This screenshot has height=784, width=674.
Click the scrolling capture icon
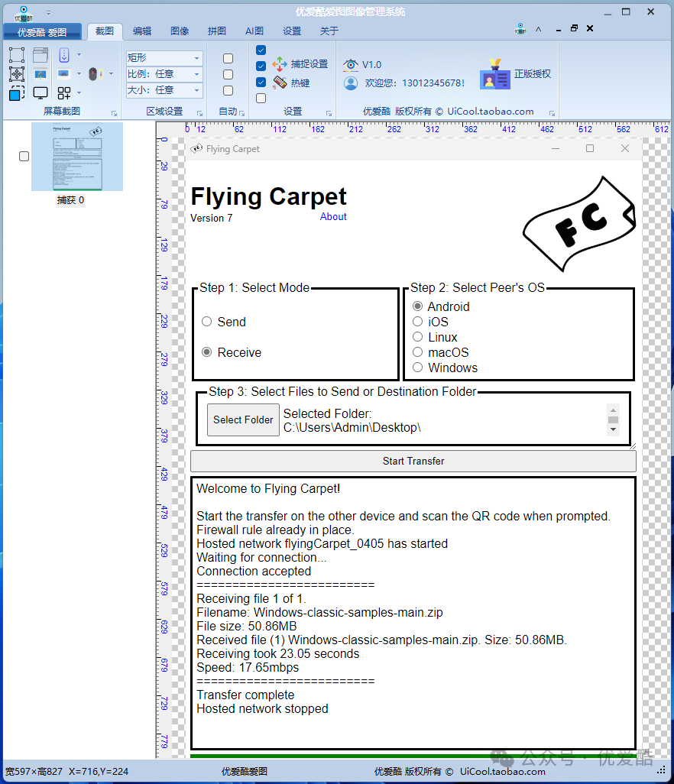[x=64, y=55]
